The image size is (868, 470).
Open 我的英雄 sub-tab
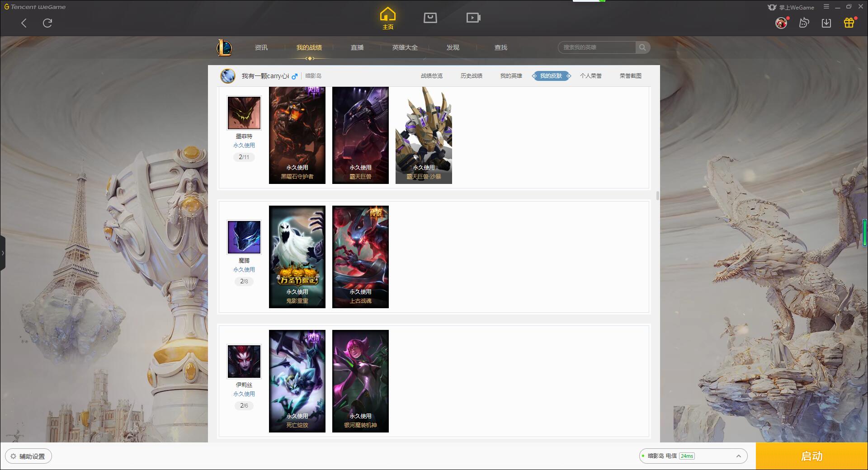point(511,76)
